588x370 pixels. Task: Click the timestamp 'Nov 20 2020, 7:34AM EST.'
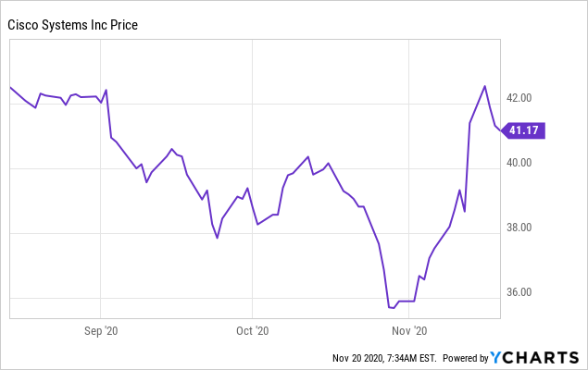(x=383, y=358)
